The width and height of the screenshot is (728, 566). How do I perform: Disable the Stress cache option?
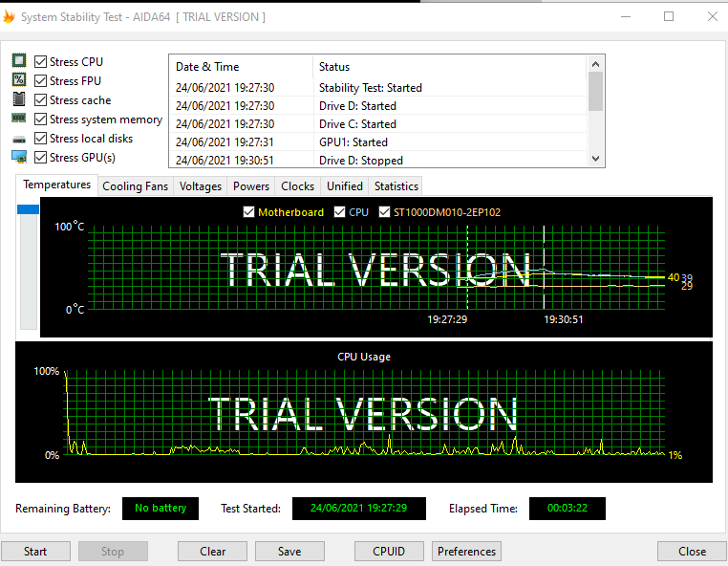coord(41,99)
